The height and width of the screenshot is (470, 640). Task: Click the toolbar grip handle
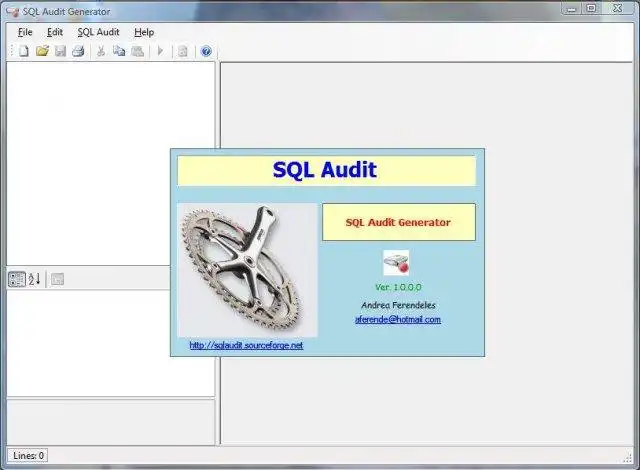tap(12, 51)
